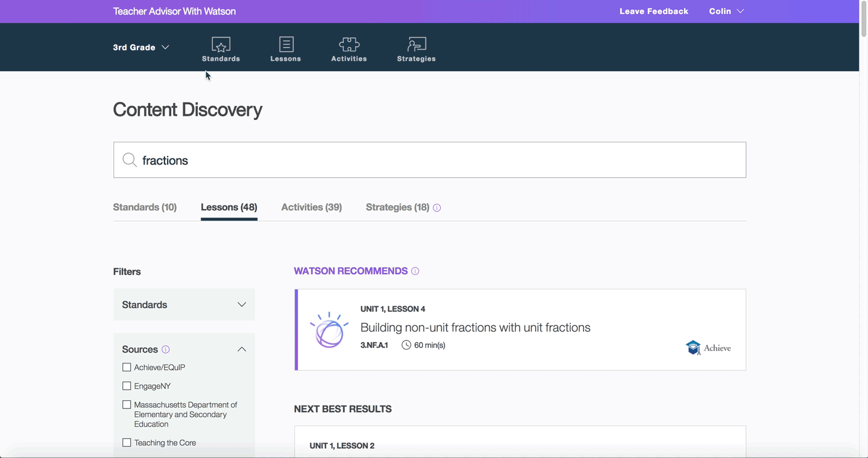Show info icon next to Strategies (18)
The width and height of the screenshot is (868, 458).
(x=437, y=208)
